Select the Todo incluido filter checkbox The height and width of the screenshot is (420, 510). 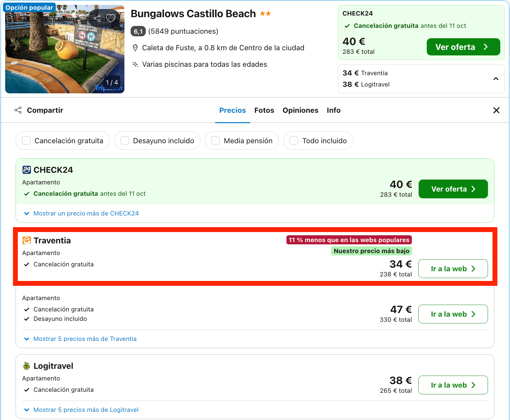(x=294, y=141)
